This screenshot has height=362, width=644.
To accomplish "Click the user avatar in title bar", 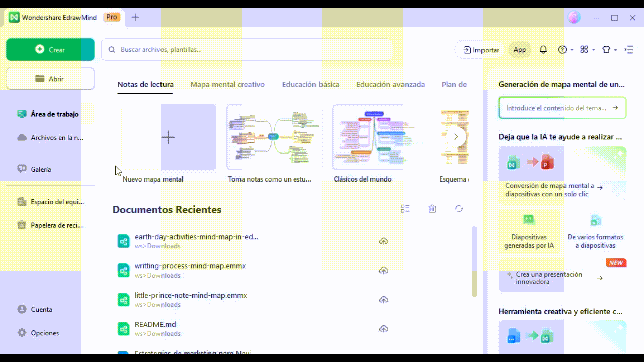I will pyautogui.click(x=574, y=17).
